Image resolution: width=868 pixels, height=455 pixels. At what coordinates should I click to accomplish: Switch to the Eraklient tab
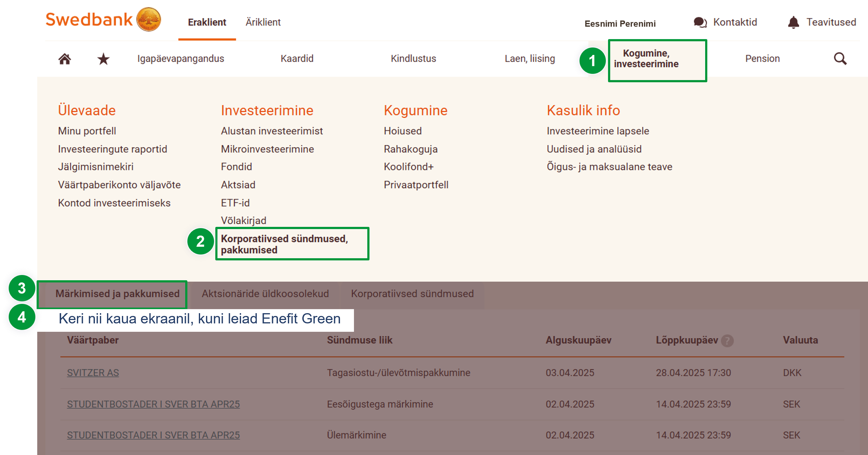(x=207, y=22)
